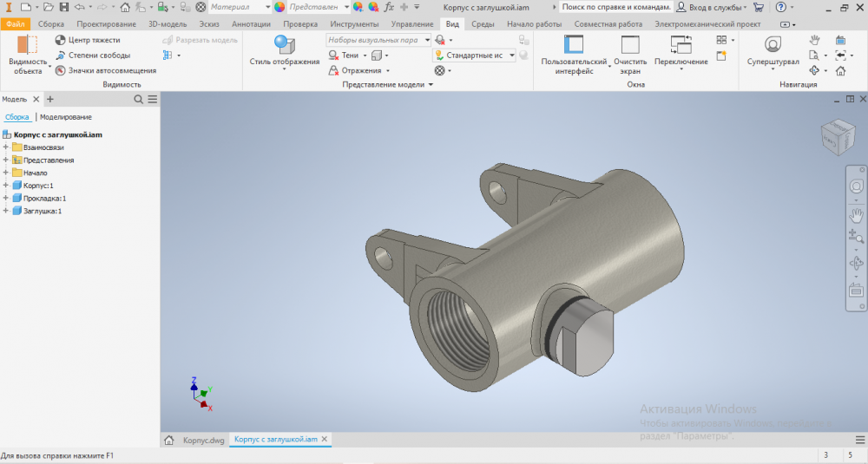Click the Очистить экран (clean screen) icon

630,45
